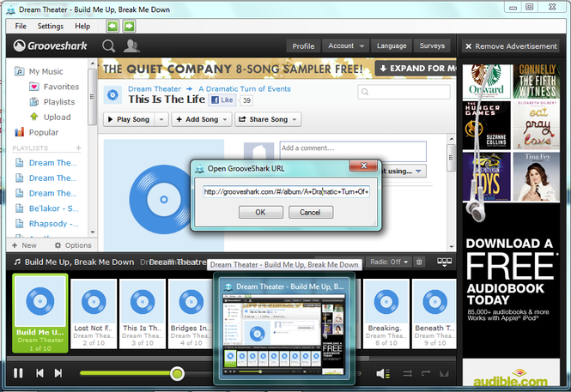
Task: Select This Is Th... queue song
Action: pyautogui.click(x=143, y=314)
